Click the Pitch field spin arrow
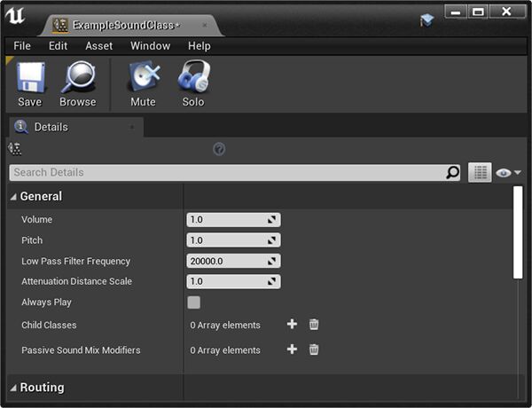Screen dimensions: 532x408 (x=271, y=240)
